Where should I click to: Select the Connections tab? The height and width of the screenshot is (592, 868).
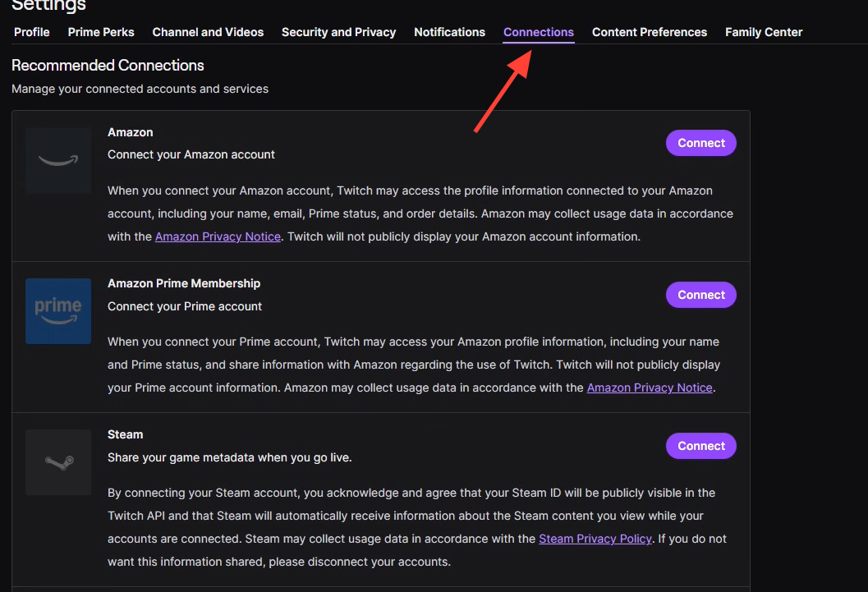(539, 32)
